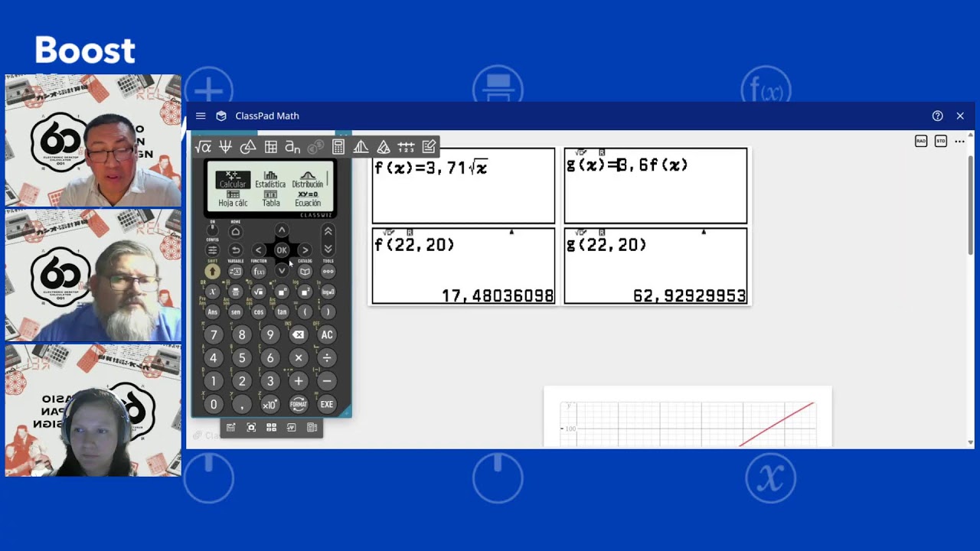Click the greyed-out coins icon in toolbar
The image size is (980, 551).
tap(315, 147)
